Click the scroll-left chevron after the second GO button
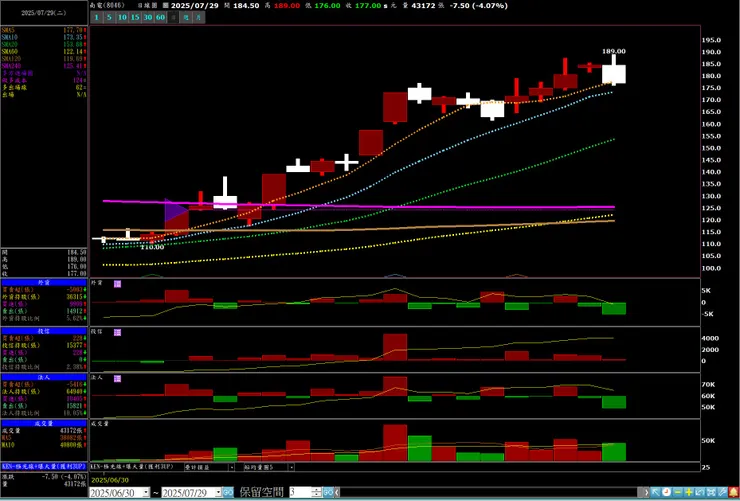Viewport: 740px width, 501px height. pos(336,493)
